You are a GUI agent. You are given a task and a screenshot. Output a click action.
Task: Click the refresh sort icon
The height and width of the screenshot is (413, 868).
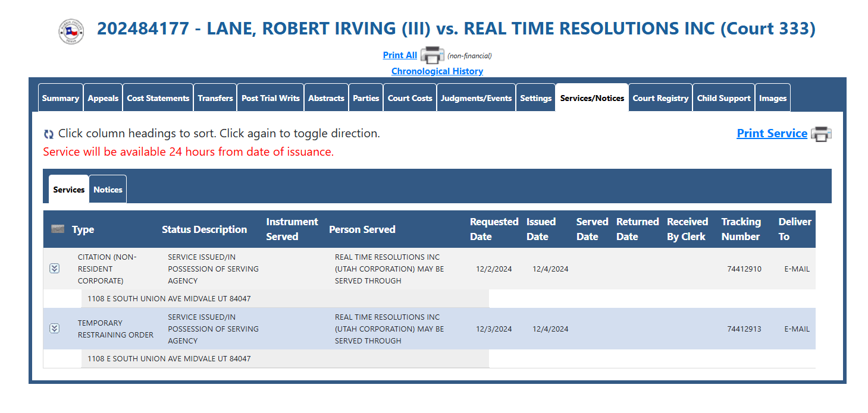tap(49, 134)
